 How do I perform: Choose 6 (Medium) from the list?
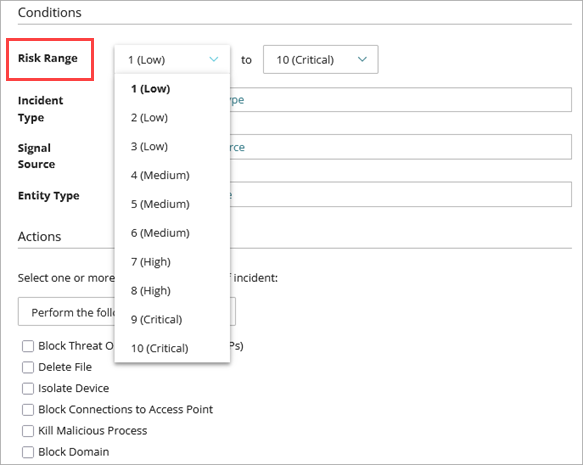click(172, 233)
